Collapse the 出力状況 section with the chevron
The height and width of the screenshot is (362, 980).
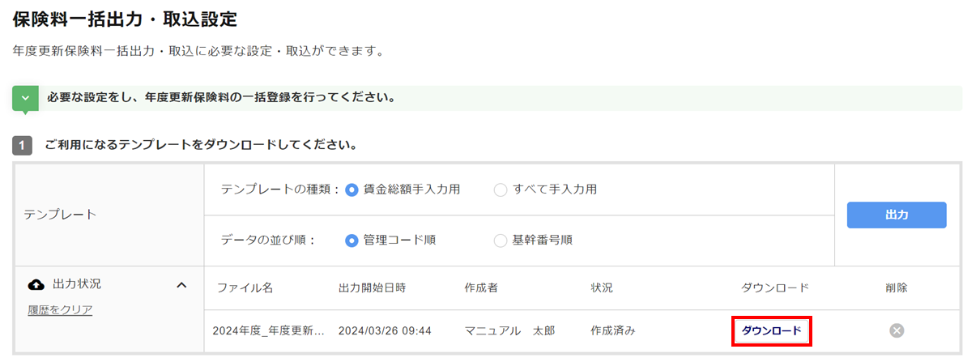click(x=181, y=285)
